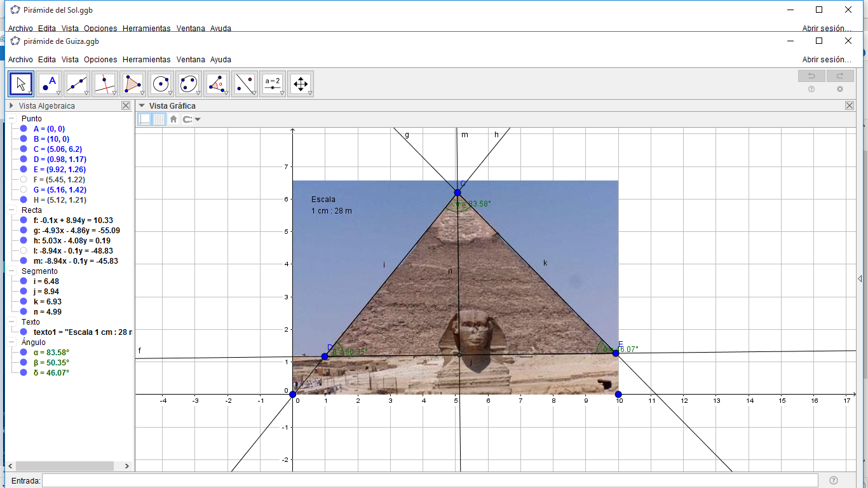868x488 pixels.
Task: Click Abrir sesión in Pirámide del Sol window
Action: coord(827,28)
